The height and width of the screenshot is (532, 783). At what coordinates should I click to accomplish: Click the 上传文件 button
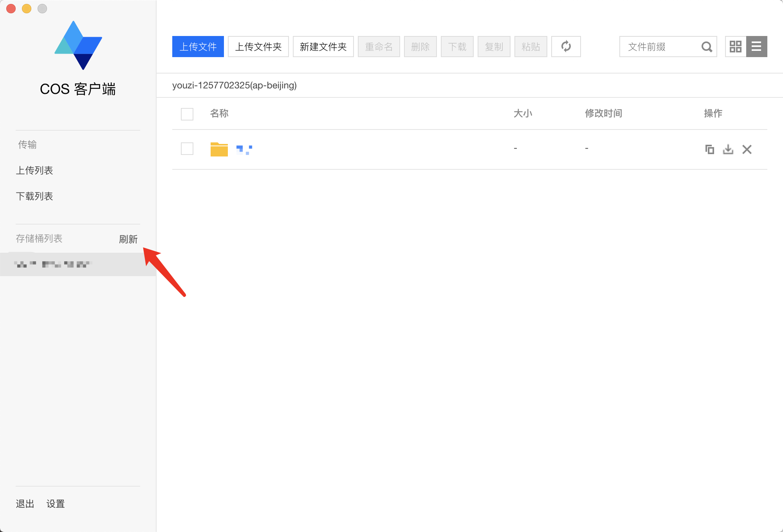pyautogui.click(x=198, y=47)
